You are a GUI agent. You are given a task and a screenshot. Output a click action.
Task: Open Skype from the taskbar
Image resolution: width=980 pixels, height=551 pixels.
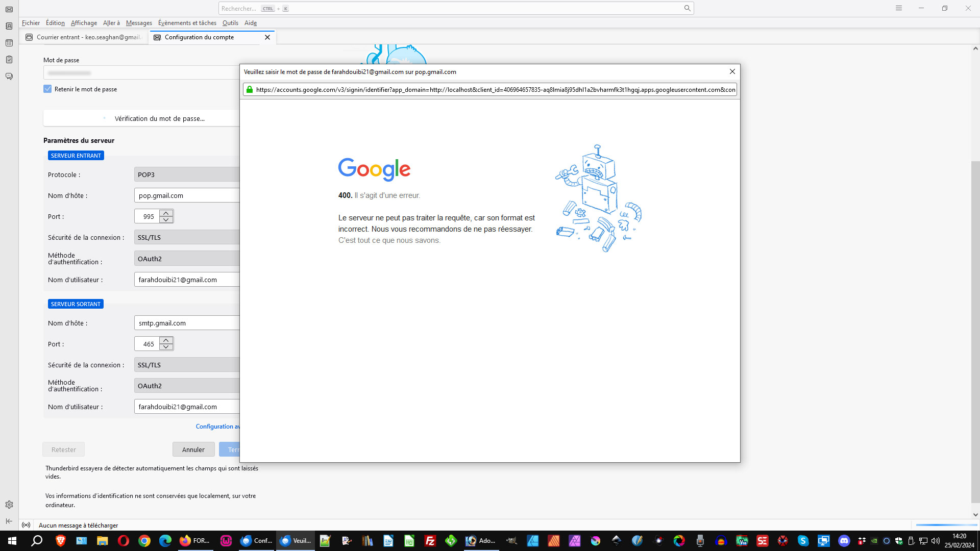(803, 541)
